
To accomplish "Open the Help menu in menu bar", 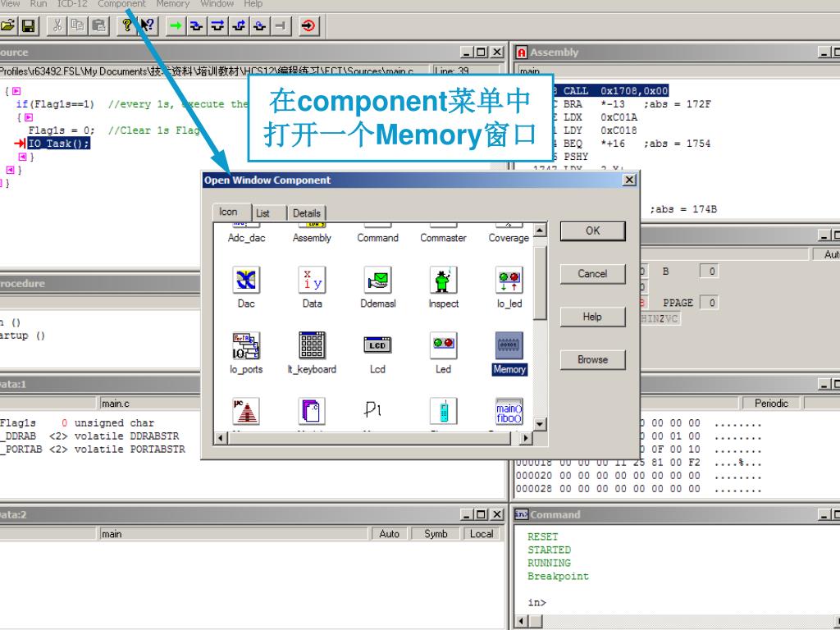I will 253,4.
